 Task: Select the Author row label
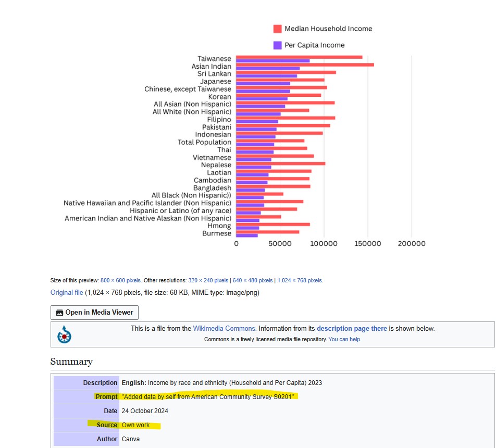click(x=107, y=439)
